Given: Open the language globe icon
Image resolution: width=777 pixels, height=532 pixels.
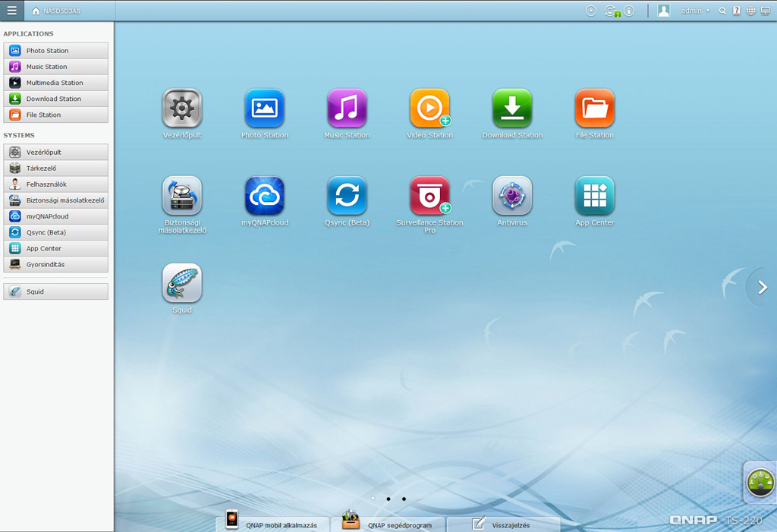Looking at the screenshot, I should [751, 11].
